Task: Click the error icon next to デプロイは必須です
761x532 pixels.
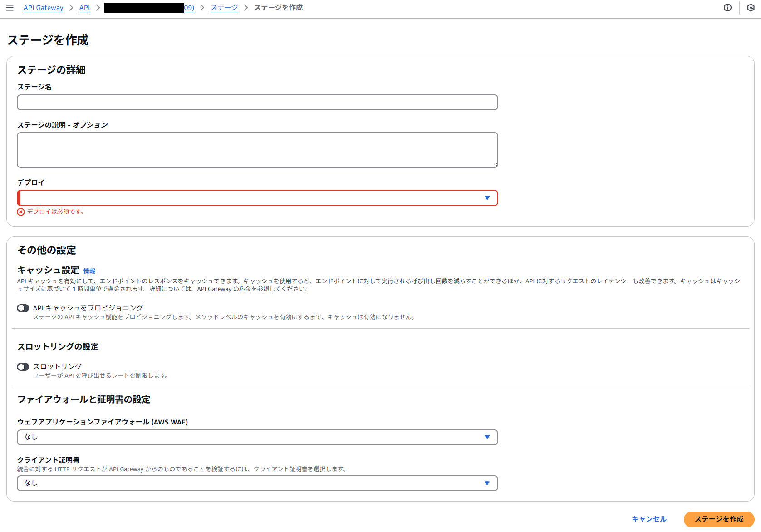Action: (20, 212)
